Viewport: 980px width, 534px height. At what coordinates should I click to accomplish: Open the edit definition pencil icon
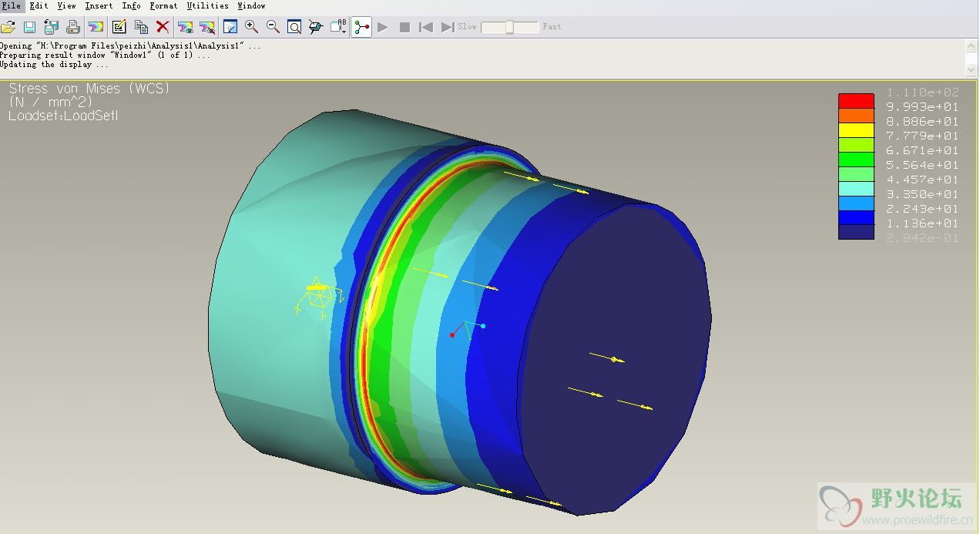119,27
